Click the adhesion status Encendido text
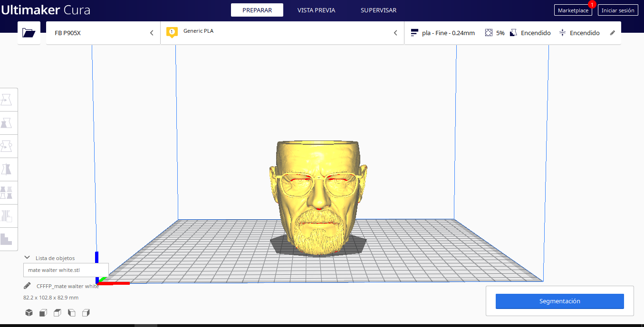This screenshot has width=644, height=327. tap(585, 33)
